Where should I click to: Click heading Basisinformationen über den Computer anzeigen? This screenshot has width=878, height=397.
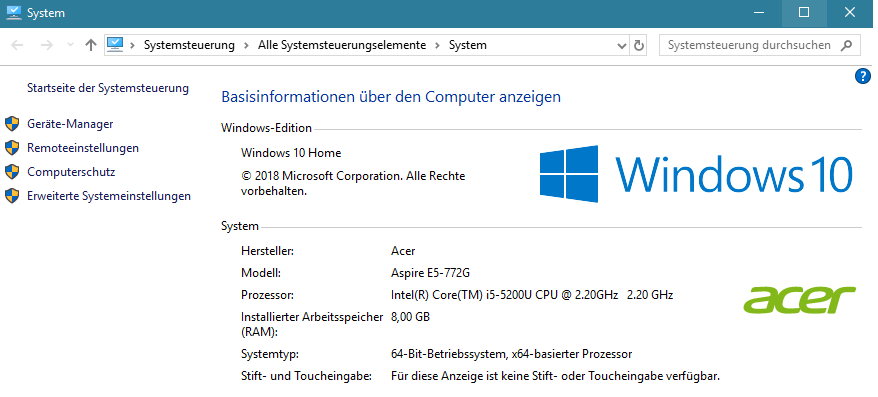point(391,97)
